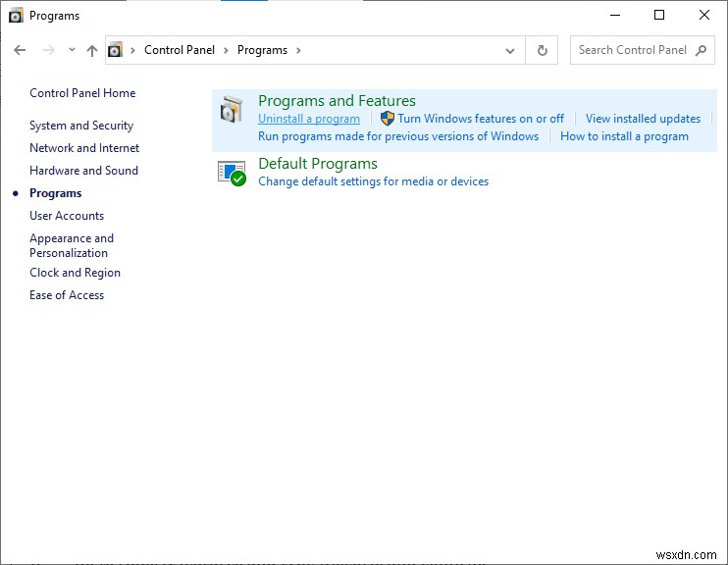This screenshot has height=565, width=728.
Task: Open the Programs and Features heading
Action: pyautogui.click(x=337, y=101)
